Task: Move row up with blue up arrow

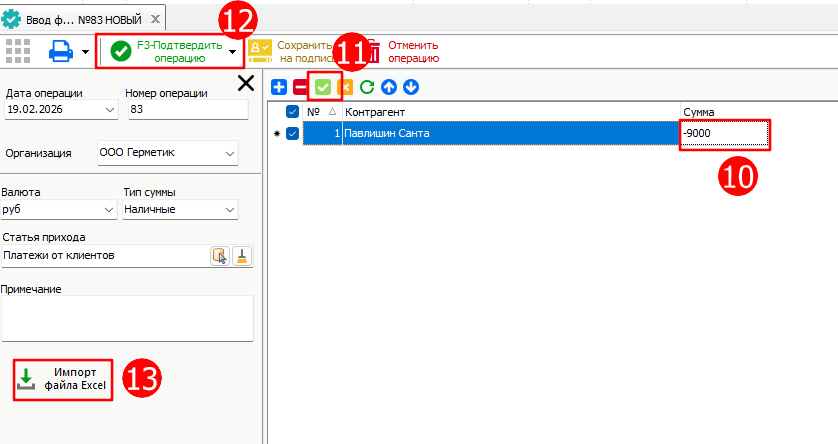Action: (x=389, y=87)
